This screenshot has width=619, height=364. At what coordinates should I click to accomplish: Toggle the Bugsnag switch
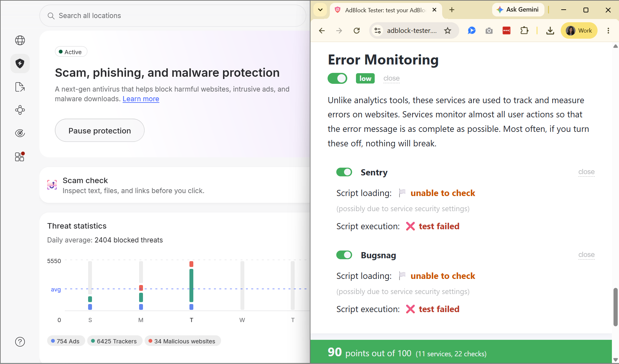click(344, 255)
